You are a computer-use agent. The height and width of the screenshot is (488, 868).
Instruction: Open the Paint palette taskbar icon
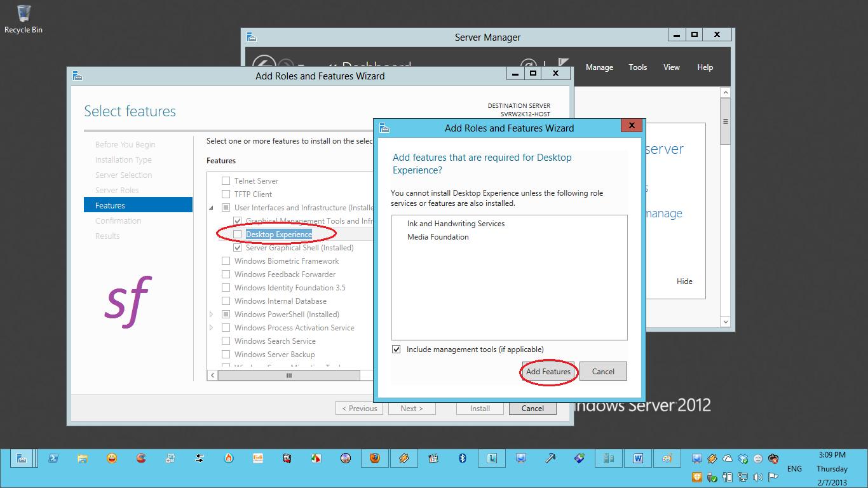point(667,458)
